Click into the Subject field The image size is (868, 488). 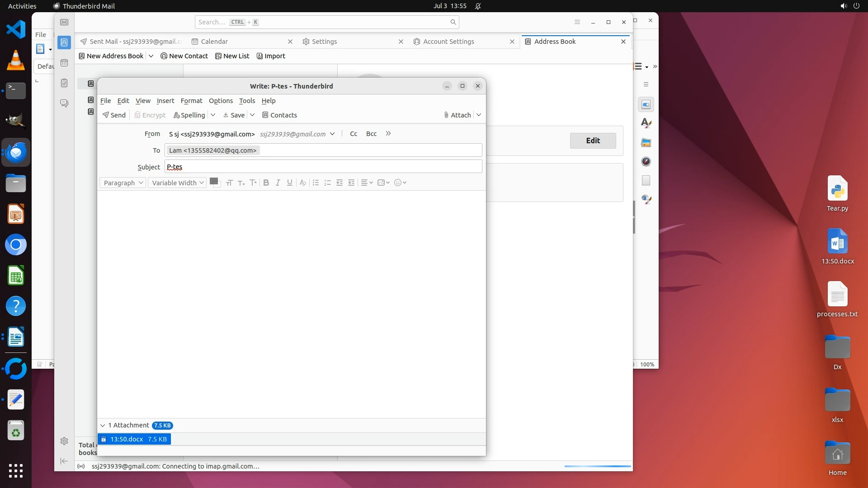coord(323,167)
